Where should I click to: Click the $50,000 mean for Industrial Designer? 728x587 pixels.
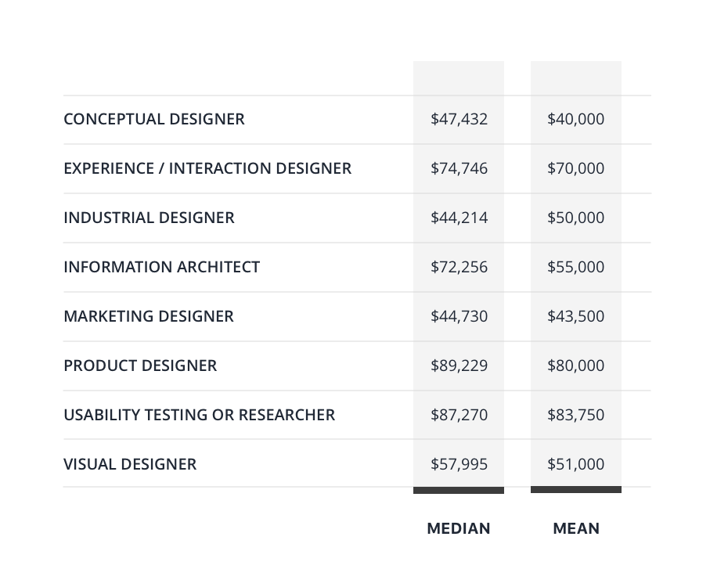tap(575, 218)
